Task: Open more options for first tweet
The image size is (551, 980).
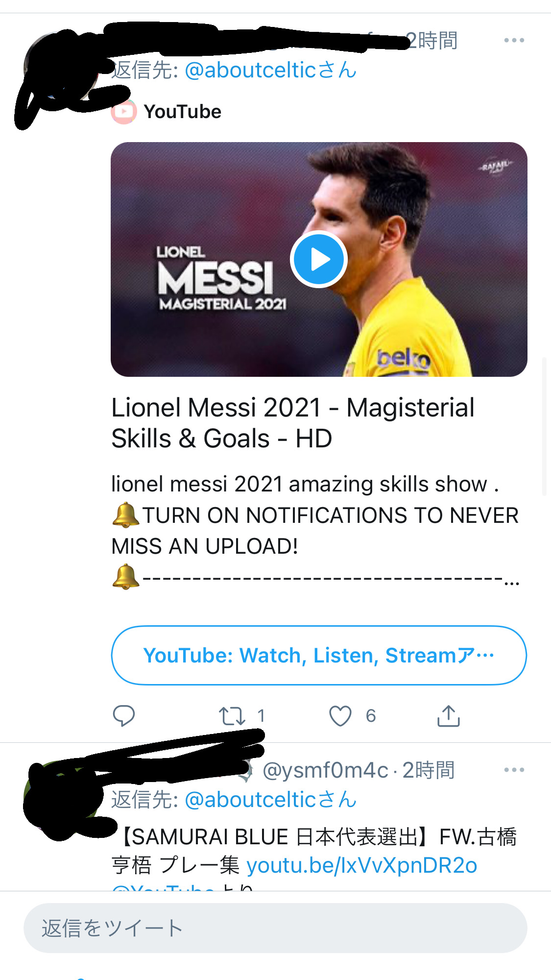Action: pyautogui.click(x=514, y=40)
